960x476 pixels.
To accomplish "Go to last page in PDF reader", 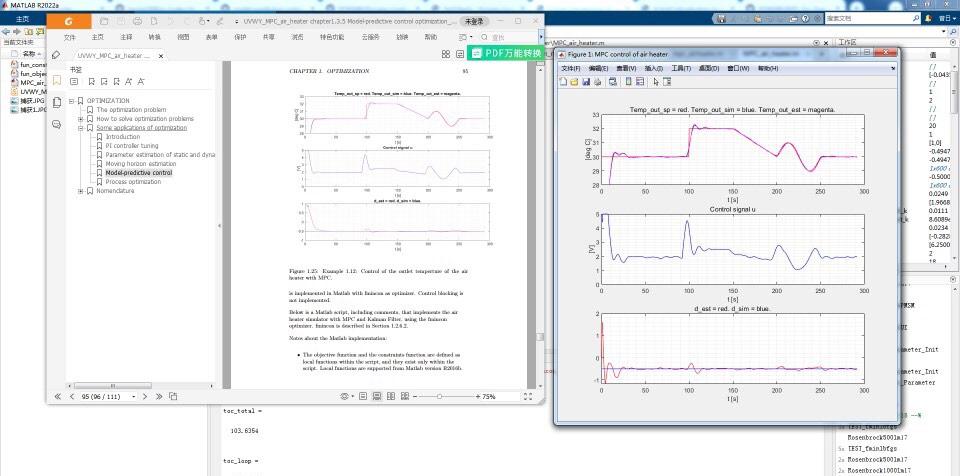I will click(159, 396).
